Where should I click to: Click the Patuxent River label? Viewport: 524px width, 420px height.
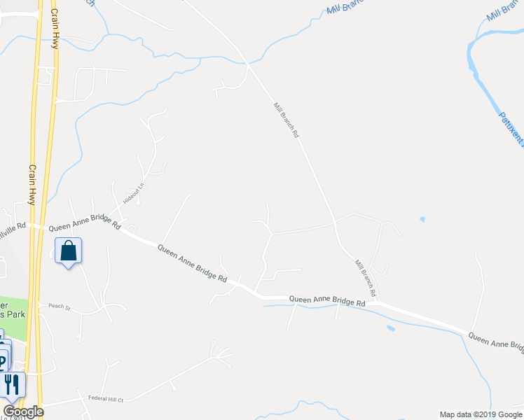[511, 129]
